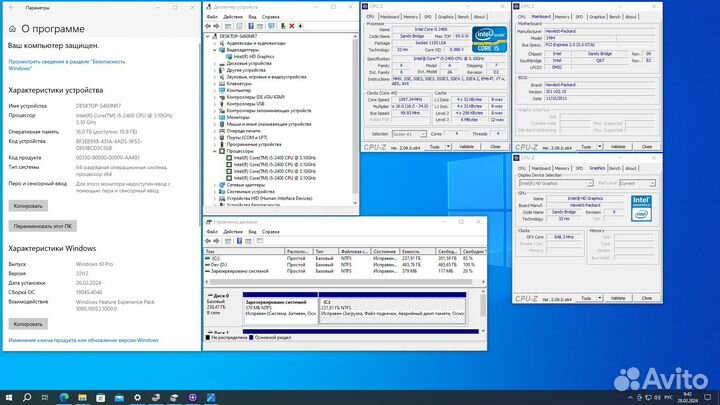The width and height of the screenshot is (720, 405).
Task: Click the Home icon beside О программе
Action: click(12, 29)
